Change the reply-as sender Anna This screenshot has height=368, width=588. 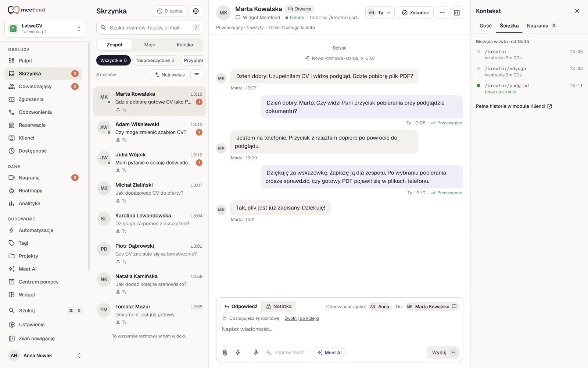click(x=380, y=307)
